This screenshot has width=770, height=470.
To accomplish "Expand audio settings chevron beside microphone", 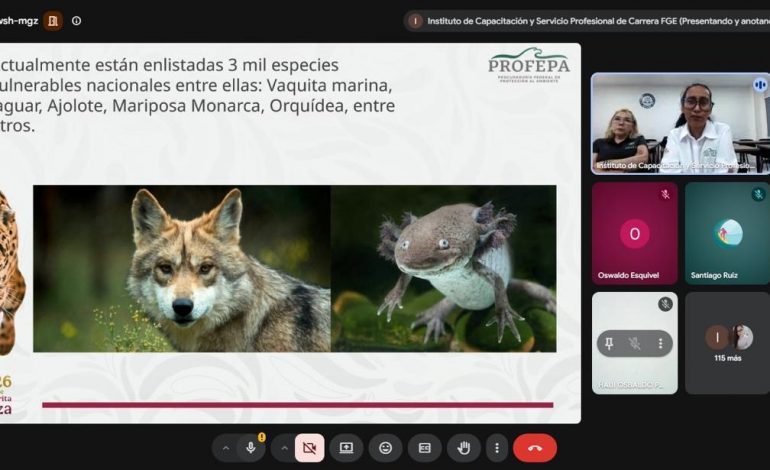I will pyautogui.click(x=225, y=448).
